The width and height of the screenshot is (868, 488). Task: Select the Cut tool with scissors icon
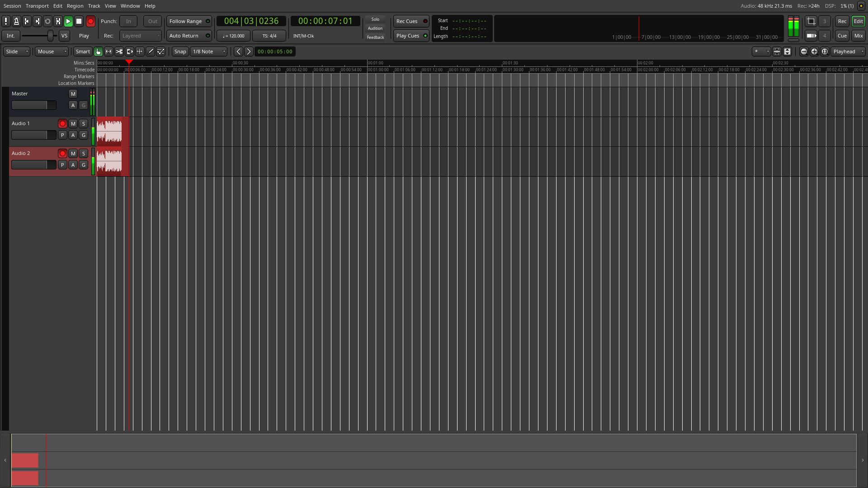(x=119, y=52)
